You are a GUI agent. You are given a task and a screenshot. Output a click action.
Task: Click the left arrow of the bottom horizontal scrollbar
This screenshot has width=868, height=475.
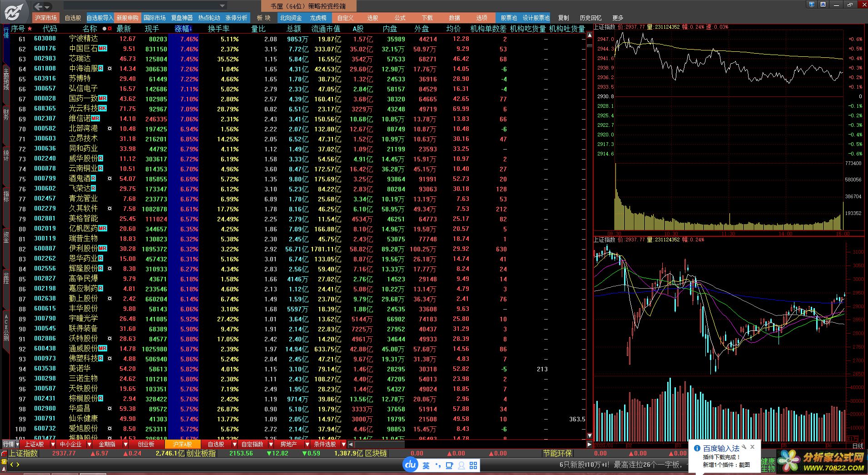[351, 444]
